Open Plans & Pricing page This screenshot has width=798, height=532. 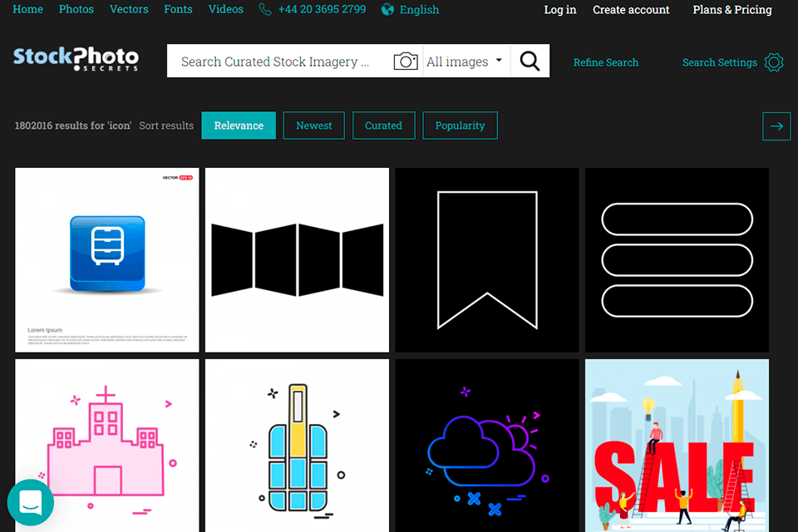(x=731, y=10)
